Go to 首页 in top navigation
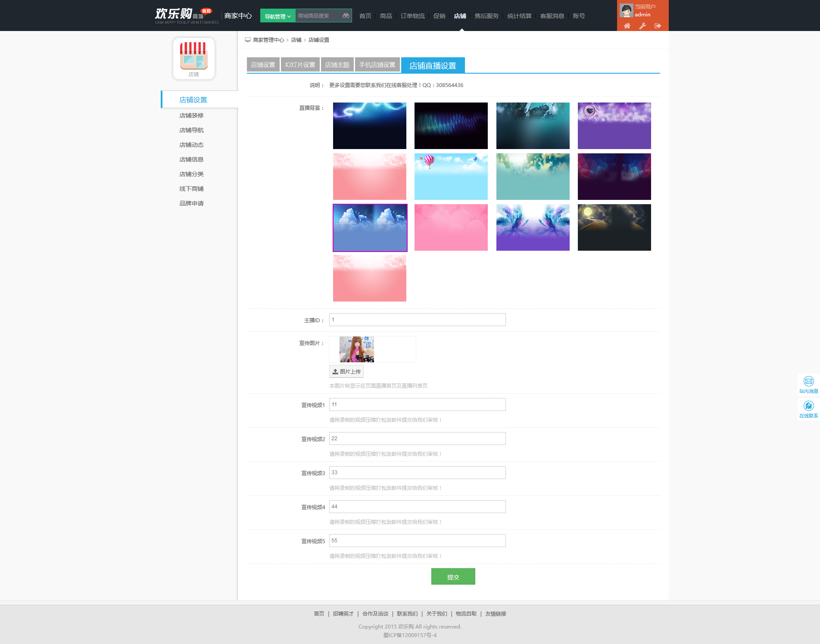 (365, 16)
